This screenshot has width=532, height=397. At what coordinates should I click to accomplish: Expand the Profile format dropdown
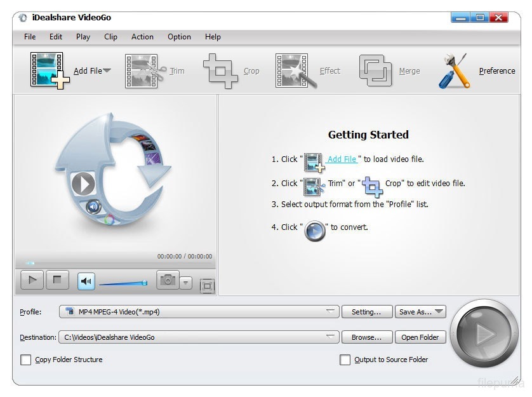[330, 312]
